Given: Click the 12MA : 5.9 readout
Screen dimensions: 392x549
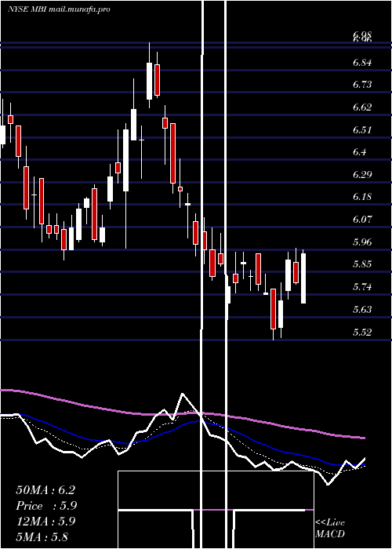Looking at the screenshot, I should click(x=45, y=522).
